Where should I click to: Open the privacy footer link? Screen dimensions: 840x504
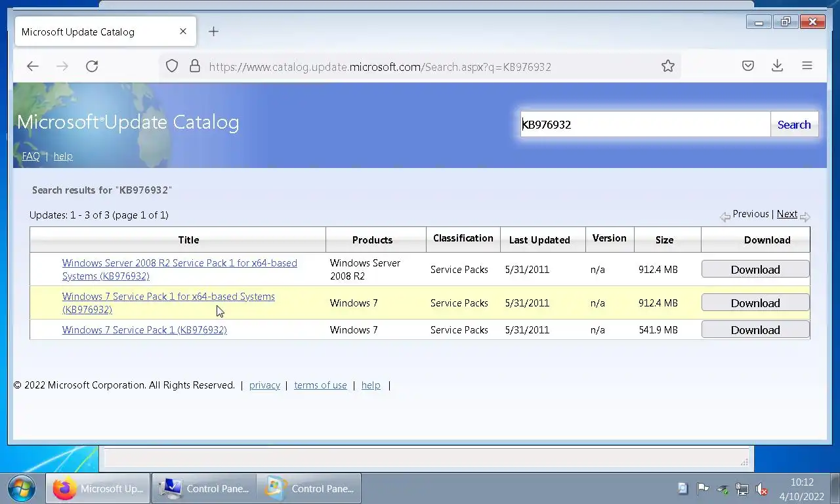264,385
